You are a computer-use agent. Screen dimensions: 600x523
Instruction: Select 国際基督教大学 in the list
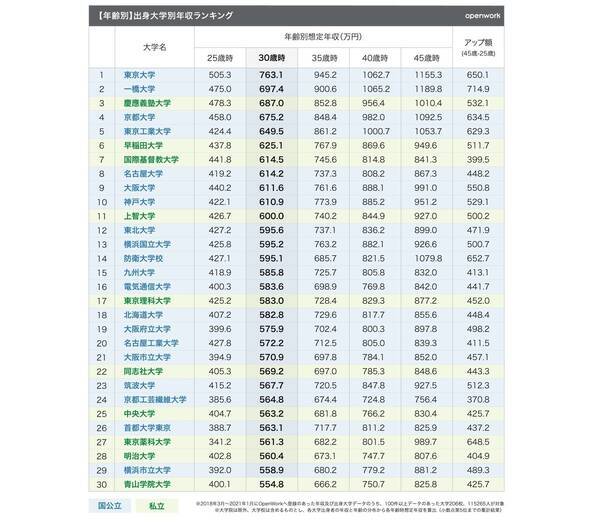[x=151, y=160]
